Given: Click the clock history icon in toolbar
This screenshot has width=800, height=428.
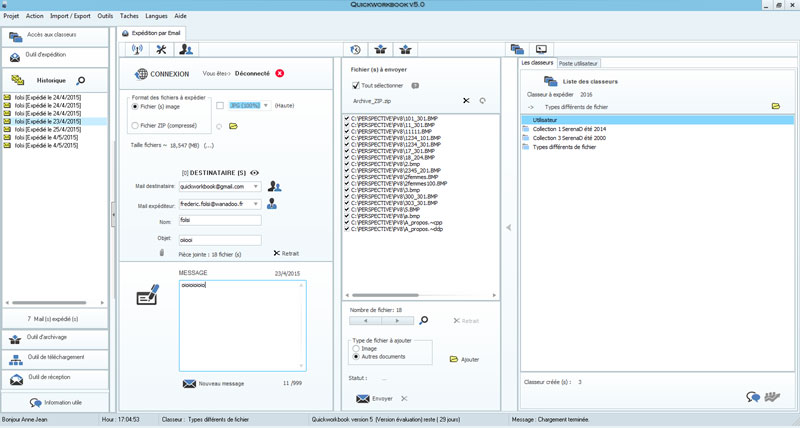Looking at the screenshot, I should 355,50.
